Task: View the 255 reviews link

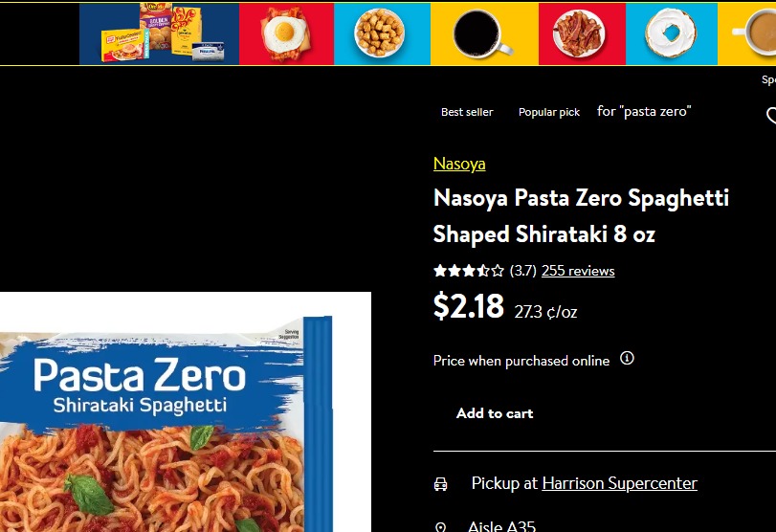Action: [578, 271]
